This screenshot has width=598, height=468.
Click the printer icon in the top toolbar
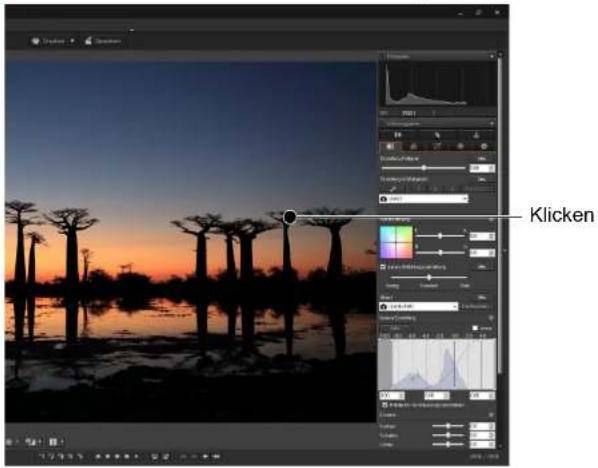pyautogui.click(x=35, y=41)
